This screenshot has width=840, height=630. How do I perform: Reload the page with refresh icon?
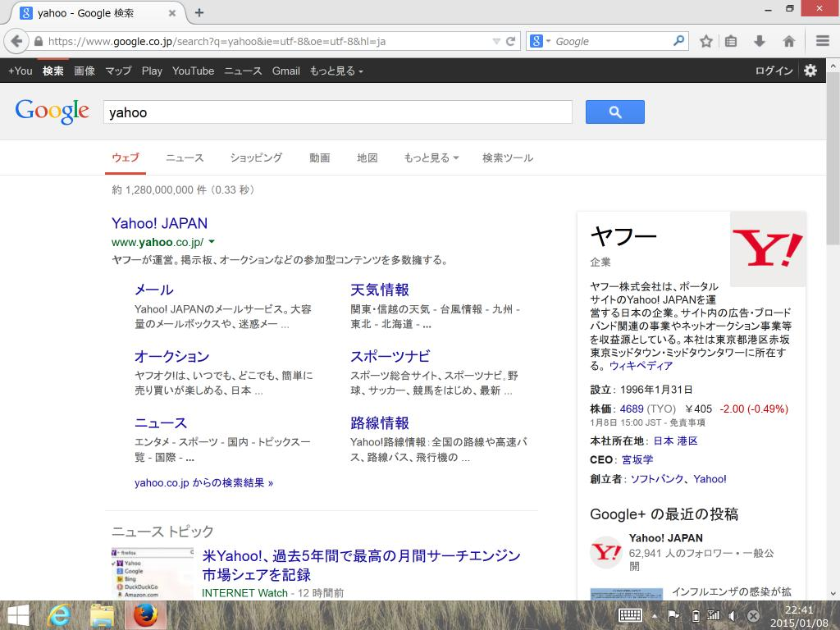(510, 41)
